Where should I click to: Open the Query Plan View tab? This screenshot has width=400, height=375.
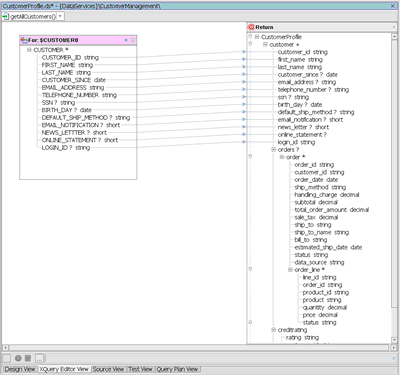point(177,369)
